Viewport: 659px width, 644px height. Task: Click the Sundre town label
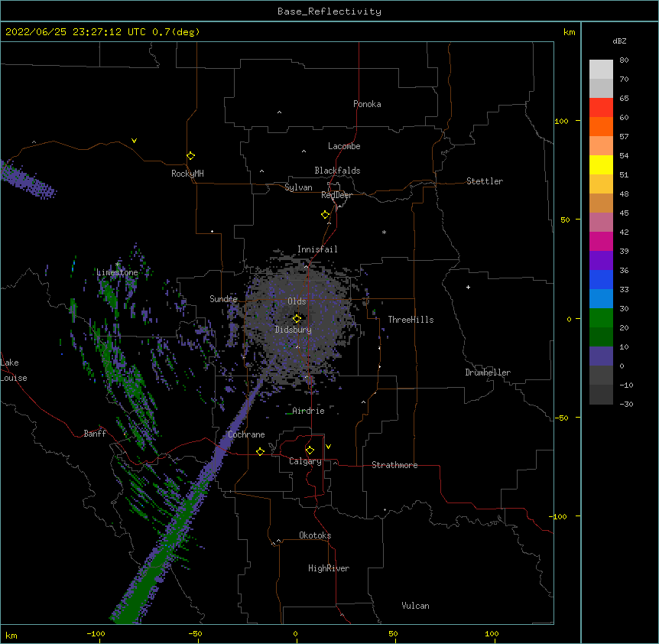click(223, 299)
